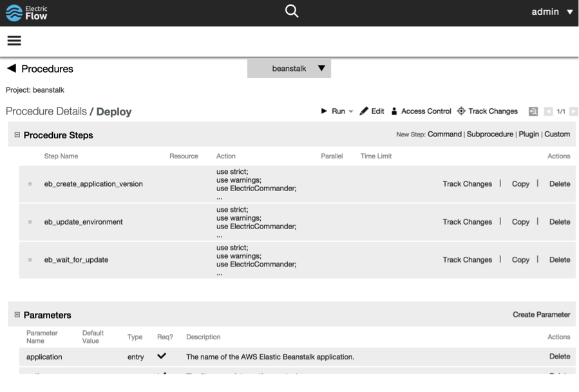The width and height of the screenshot is (579, 392).
Task: Delete the eb_wait_for_update step
Action: [560, 260]
